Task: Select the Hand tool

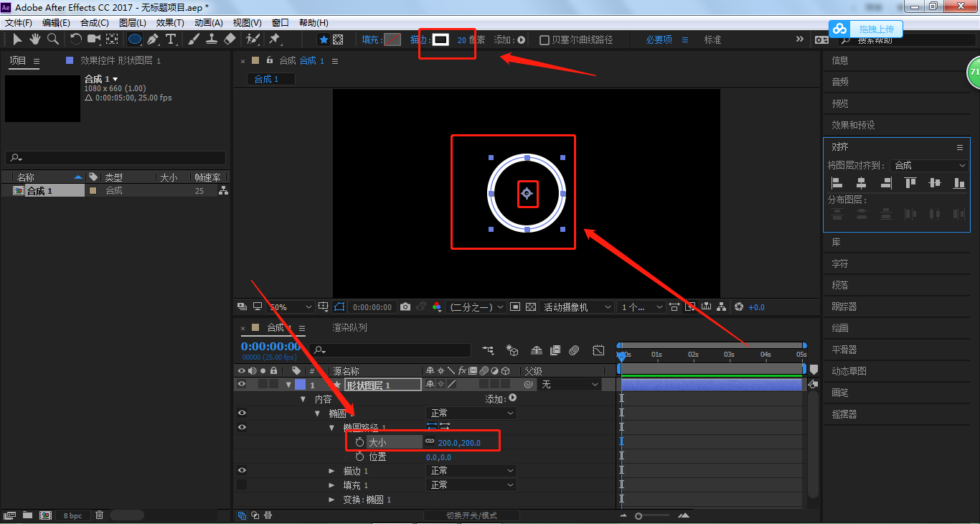Action: [34, 39]
